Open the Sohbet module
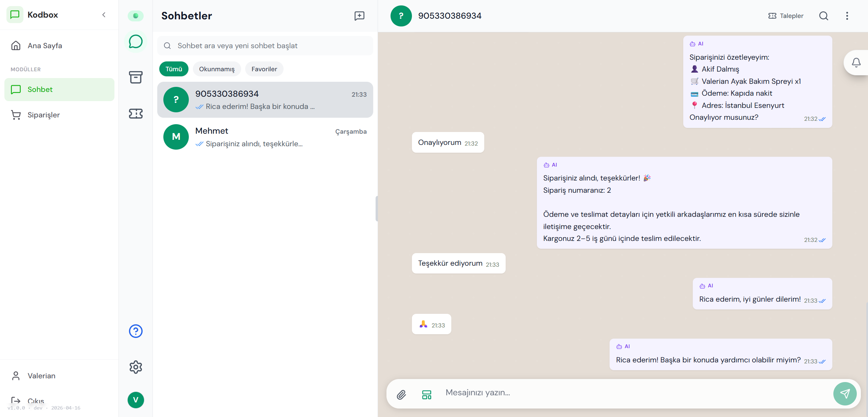868x417 pixels. (x=59, y=89)
